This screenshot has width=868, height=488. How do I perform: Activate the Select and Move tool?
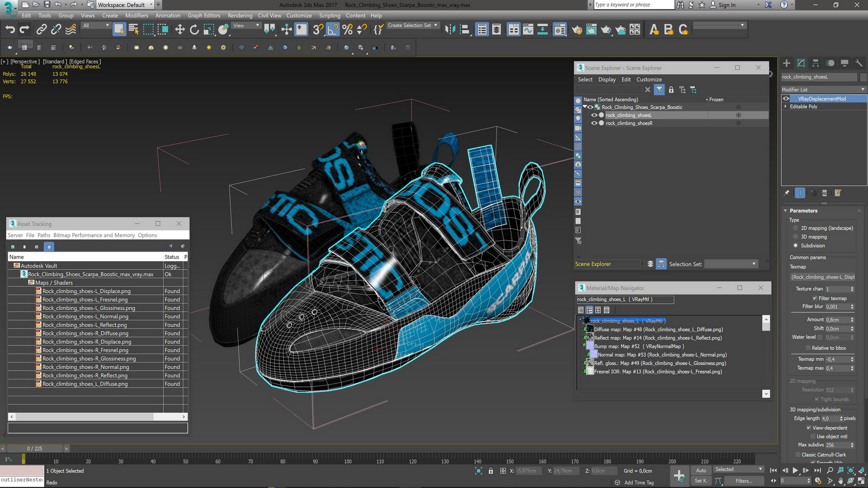[x=180, y=30]
